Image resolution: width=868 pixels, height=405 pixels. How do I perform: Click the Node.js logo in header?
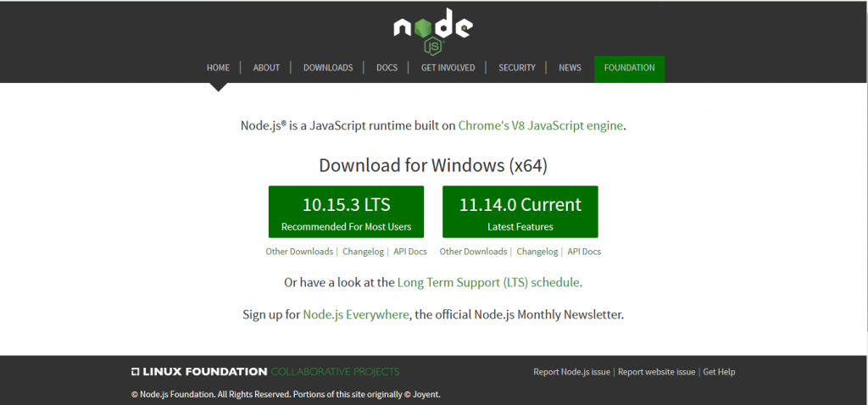tap(433, 31)
